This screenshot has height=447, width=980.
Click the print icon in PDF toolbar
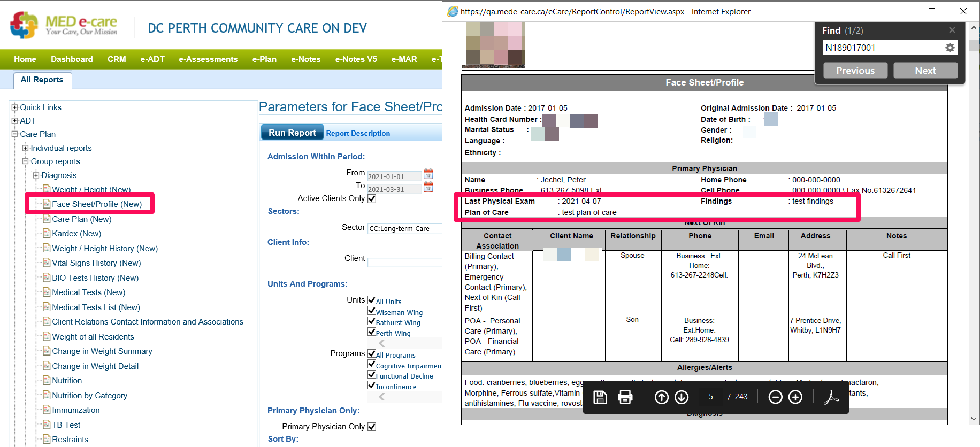click(x=625, y=397)
